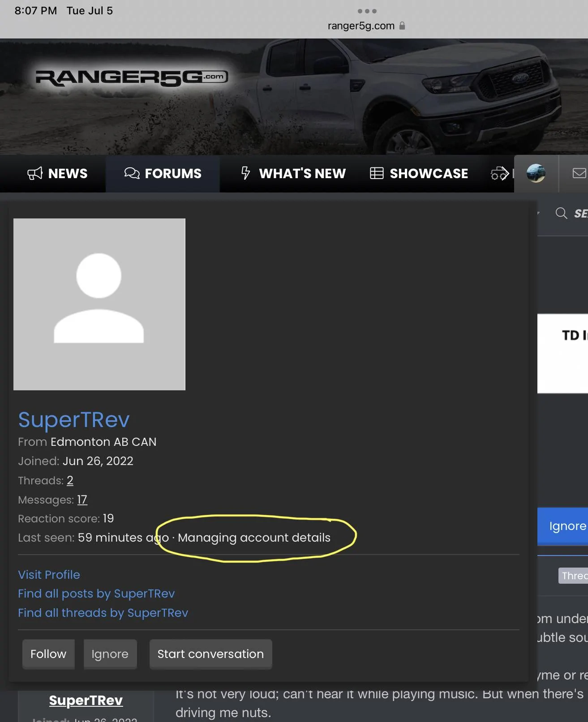Screen dimensions: 588x722
Task: Open SuperTRev username heading link
Action: point(73,420)
